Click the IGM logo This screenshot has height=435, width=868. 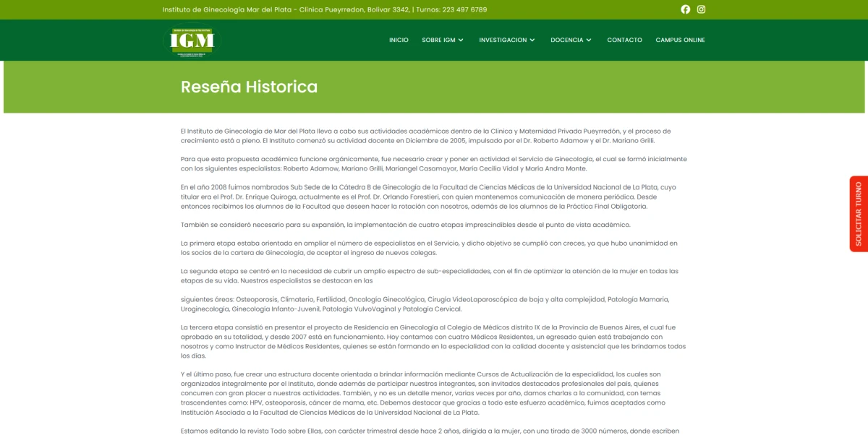tap(192, 42)
